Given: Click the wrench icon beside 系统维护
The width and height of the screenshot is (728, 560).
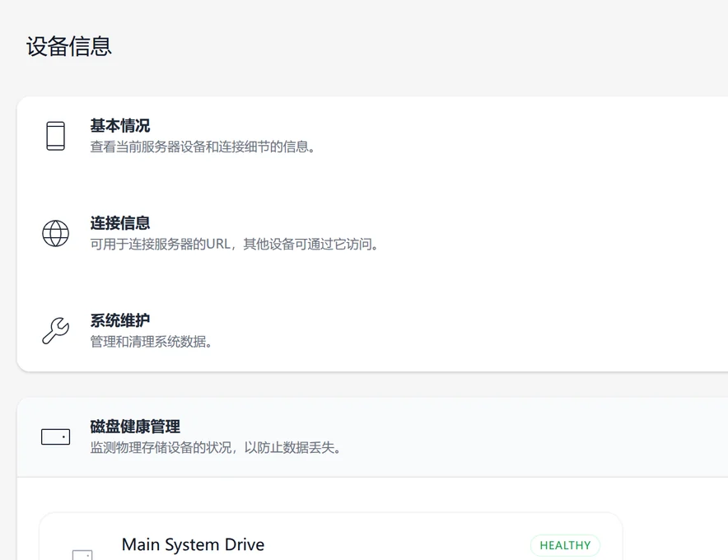Looking at the screenshot, I should point(56,330).
